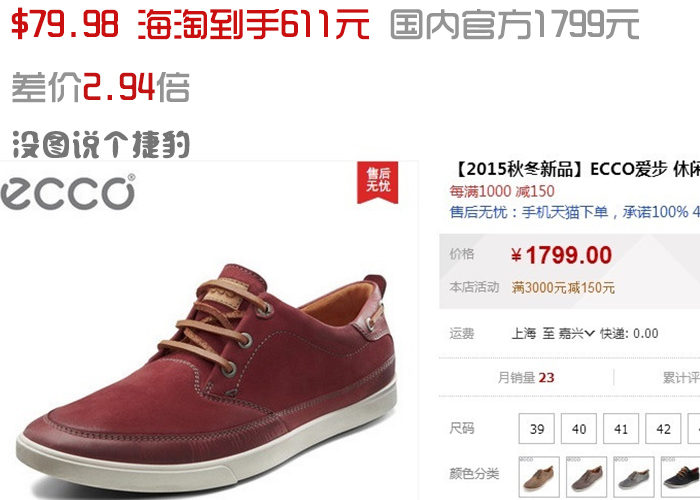Open the 嘉兴 shipping destination dropdown
This screenshot has width=700, height=500.
(x=576, y=333)
